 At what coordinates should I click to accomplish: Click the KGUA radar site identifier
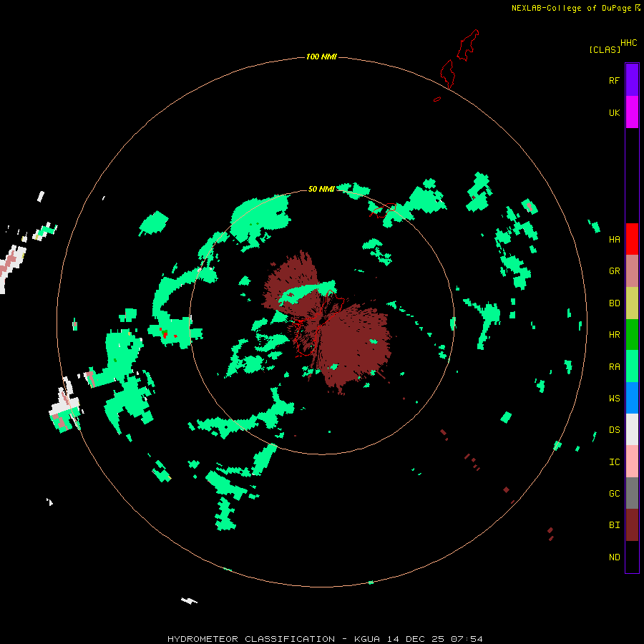pos(367,639)
